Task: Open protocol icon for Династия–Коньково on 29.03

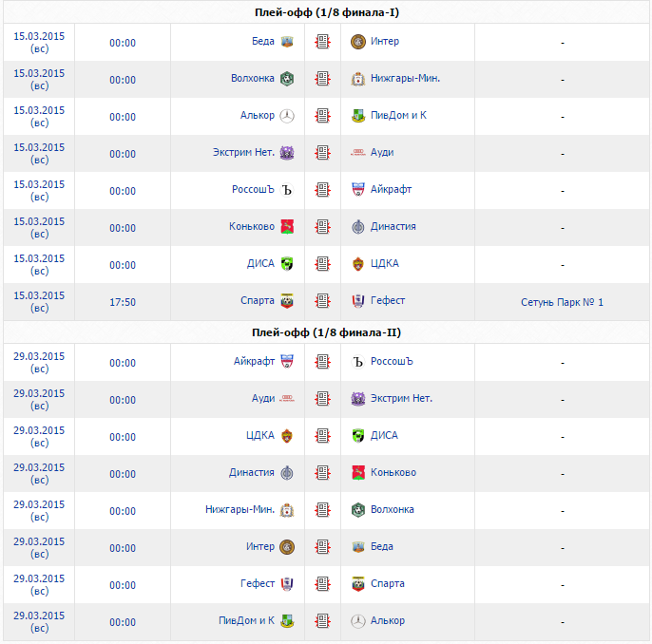Action: 323,473
